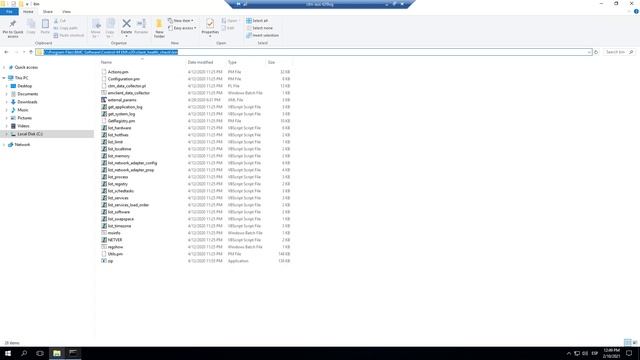Select Local Disk (C:) in navigation pane
Image resolution: width=640 pixels, height=360 pixels.
tap(30, 134)
